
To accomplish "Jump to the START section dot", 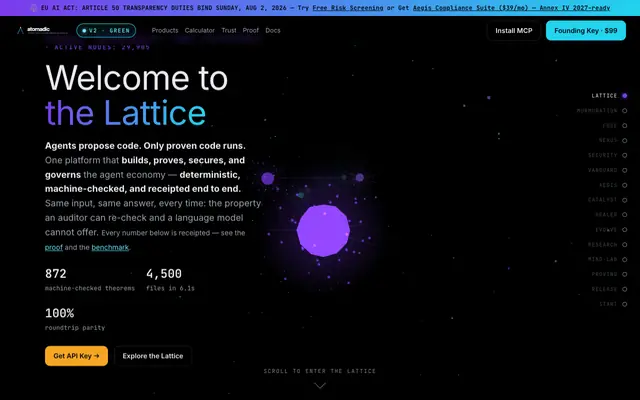I will [x=624, y=304].
